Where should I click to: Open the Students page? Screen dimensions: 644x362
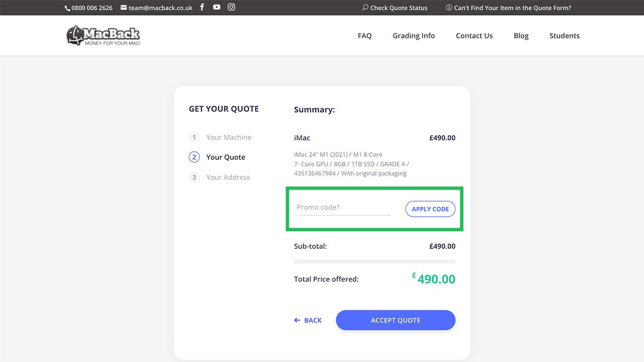point(565,36)
